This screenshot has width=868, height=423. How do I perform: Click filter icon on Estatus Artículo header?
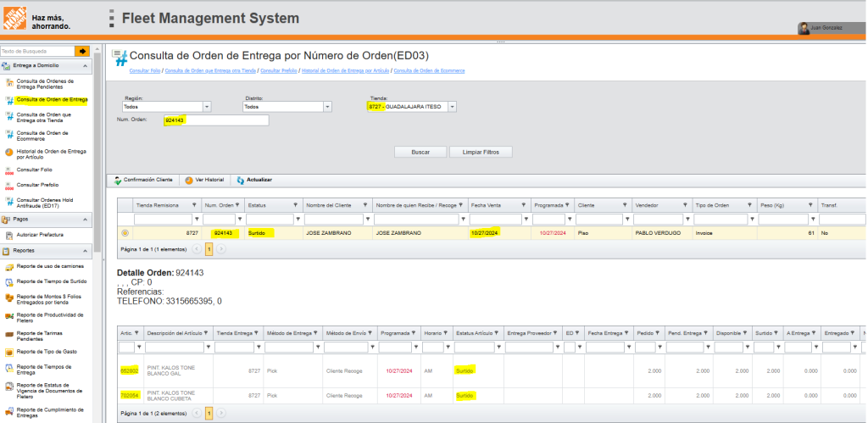coord(498,333)
